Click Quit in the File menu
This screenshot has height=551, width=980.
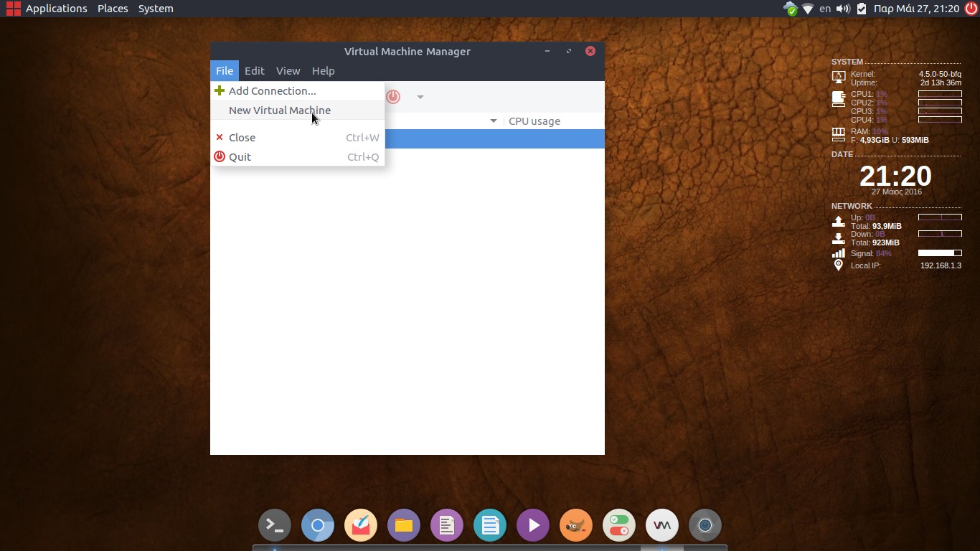(240, 157)
